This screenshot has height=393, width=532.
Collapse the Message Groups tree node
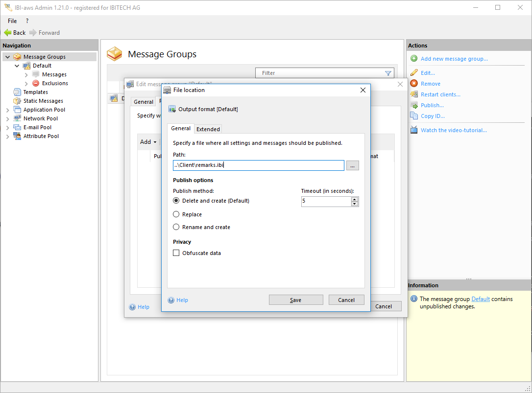pyautogui.click(x=7, y=57)
